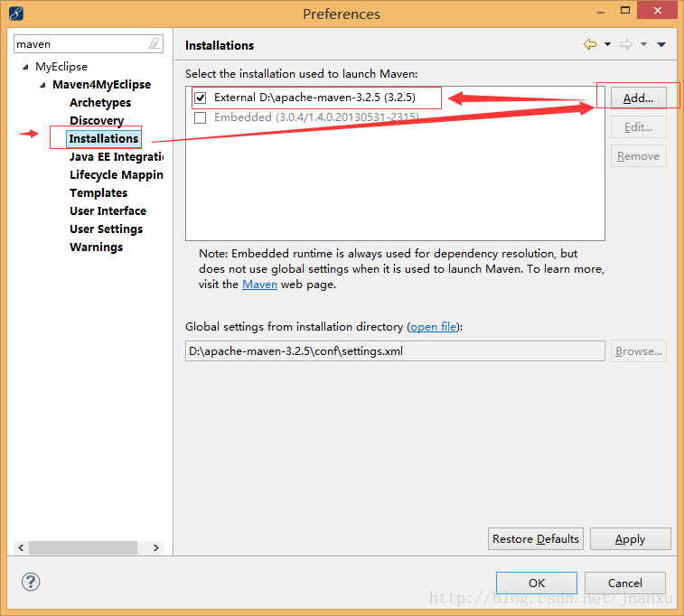Clear the maven filter text with eraser icon

pyautogui.click(x=155, y=43)
